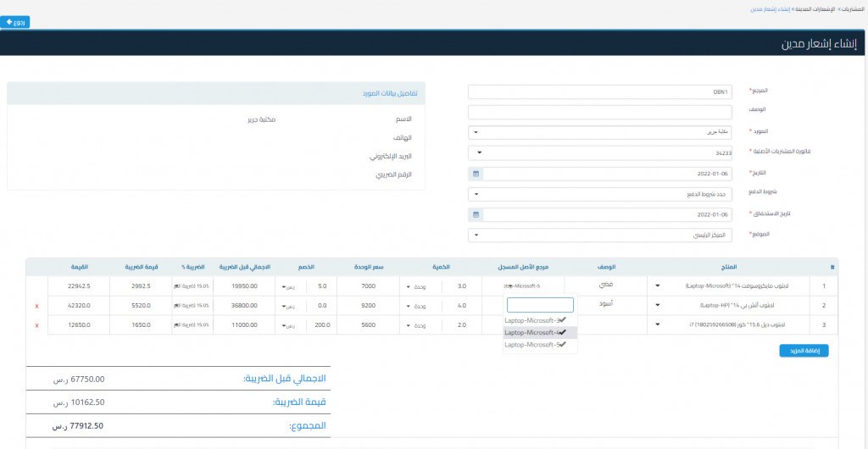Image resolution: width=868 pixels, height=449 pixels.
Task: Click the تاريخ الاستحقاق due date field
Action: click(607, 214)
